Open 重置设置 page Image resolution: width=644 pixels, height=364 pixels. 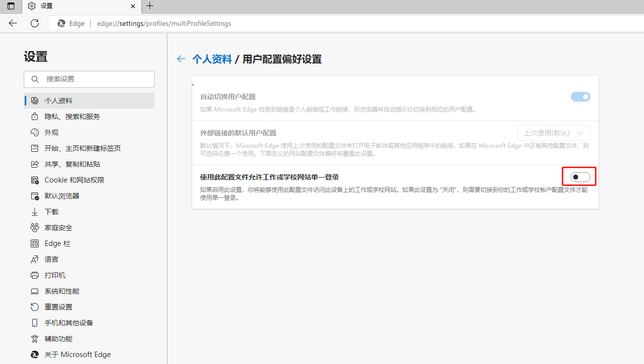click(x=89, y=307)
